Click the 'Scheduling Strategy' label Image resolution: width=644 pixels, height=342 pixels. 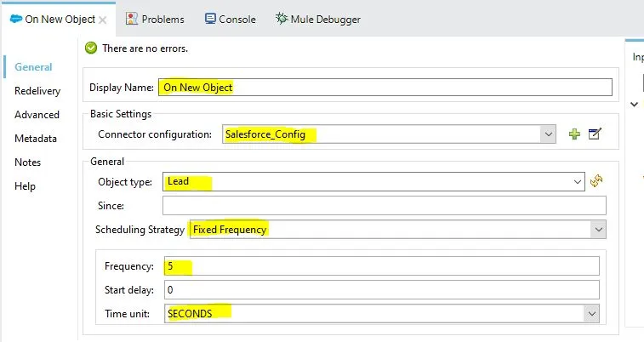coord(140,230)
